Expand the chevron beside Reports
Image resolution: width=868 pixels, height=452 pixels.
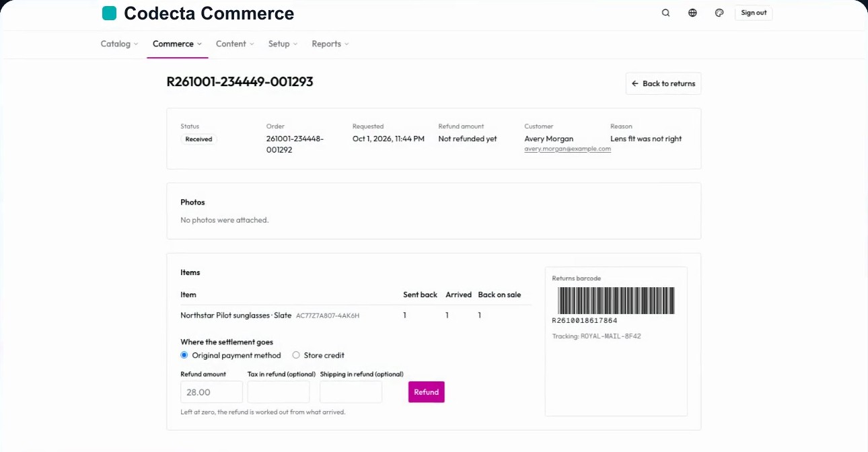point(347,44)
